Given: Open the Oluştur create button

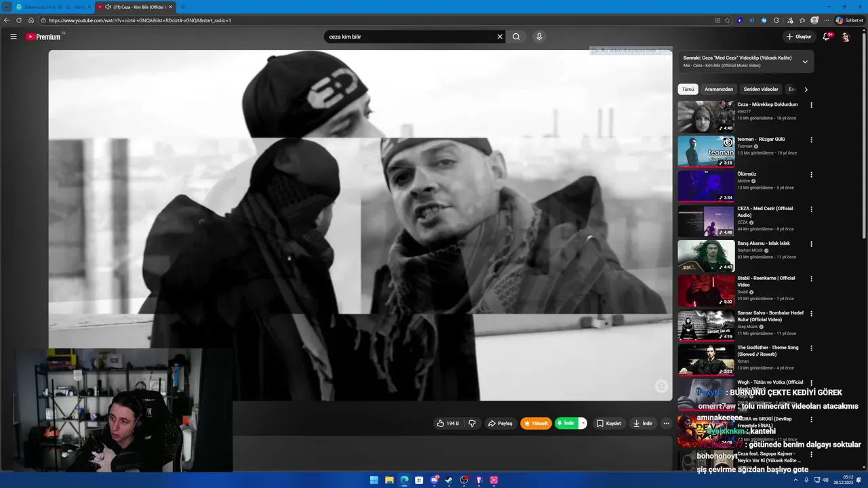Looking at the screenshot, I should click(x=799, y=37).
